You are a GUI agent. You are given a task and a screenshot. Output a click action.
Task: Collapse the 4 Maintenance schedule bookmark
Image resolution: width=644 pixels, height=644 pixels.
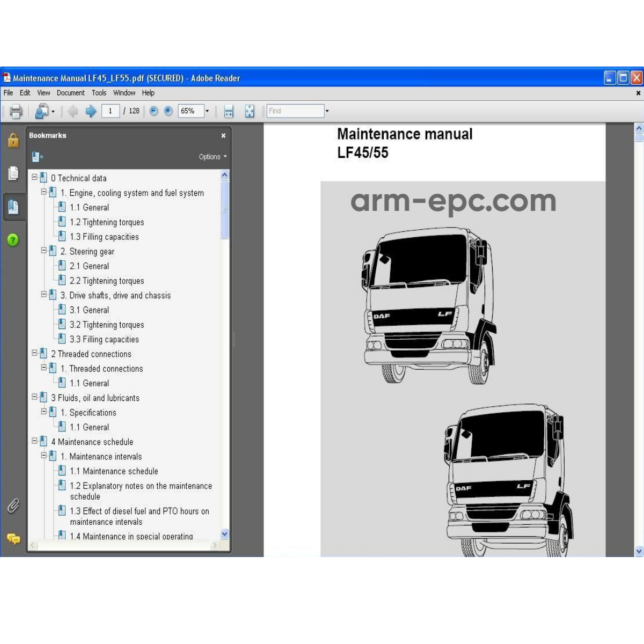34,440
